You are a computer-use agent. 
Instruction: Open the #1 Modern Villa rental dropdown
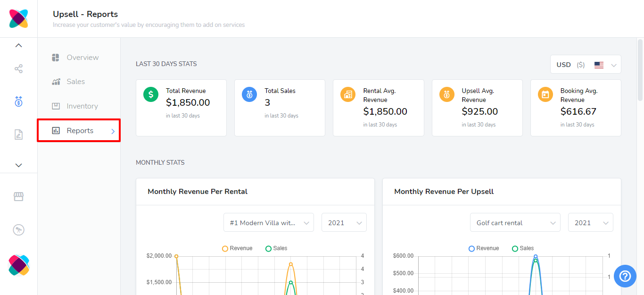click(269, 223)
